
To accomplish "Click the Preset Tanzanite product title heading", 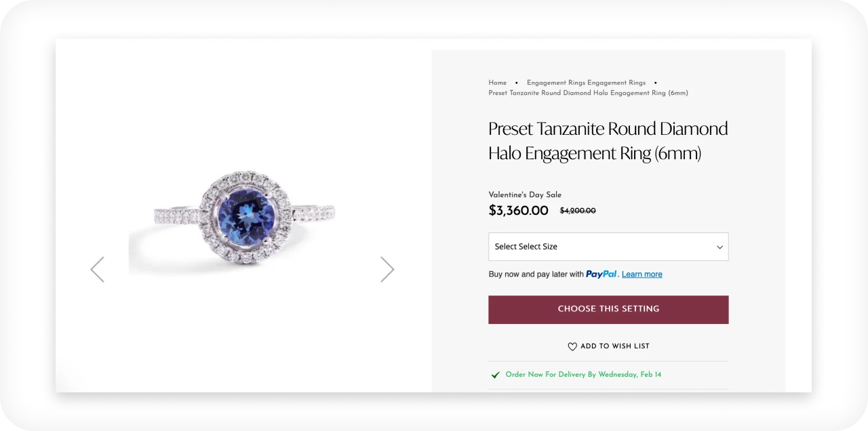I will (608, 141).
